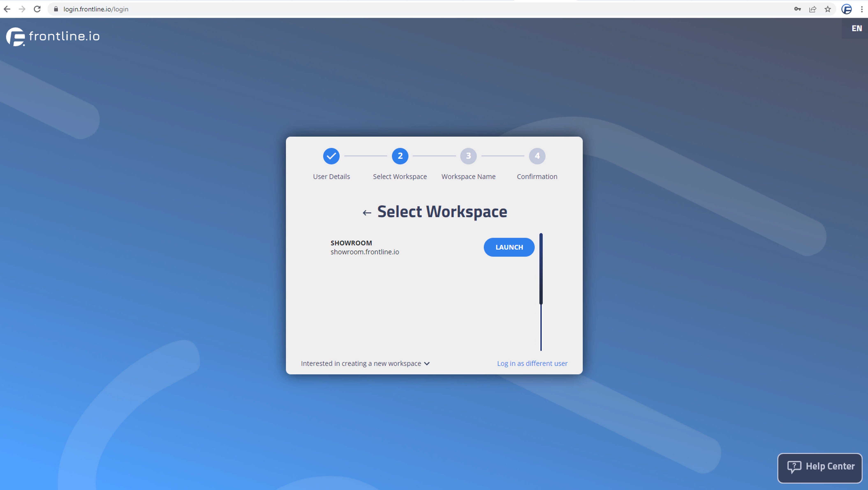Launch the SHOWROOM workspace
The image size is (868, 490).
click(x=509, y=247)
